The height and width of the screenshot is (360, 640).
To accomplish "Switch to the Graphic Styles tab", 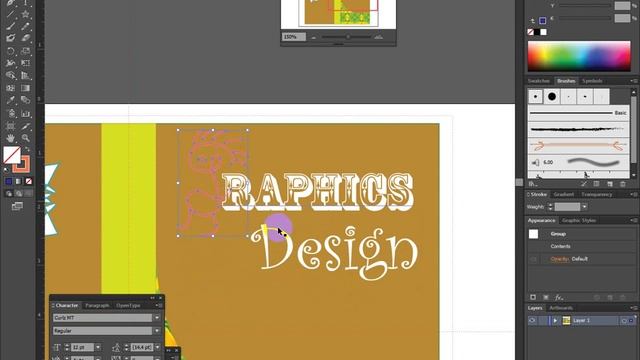I will (x=579, y=220).
